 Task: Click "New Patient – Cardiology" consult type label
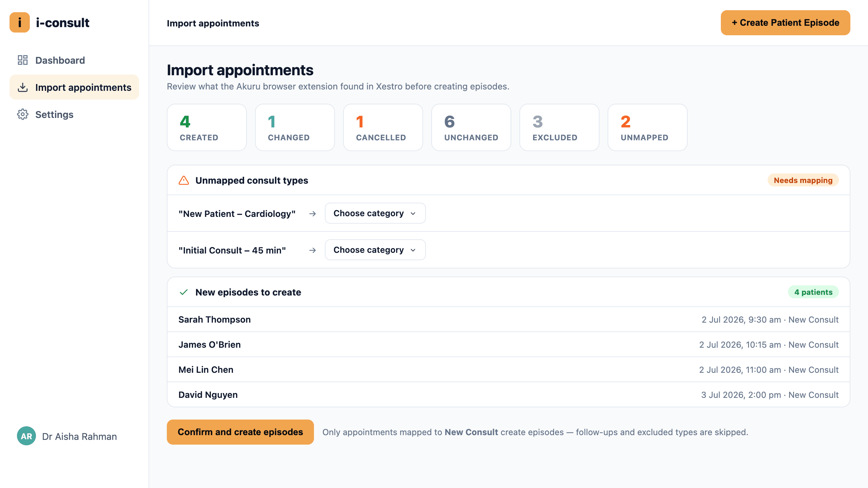pos(237,214)
